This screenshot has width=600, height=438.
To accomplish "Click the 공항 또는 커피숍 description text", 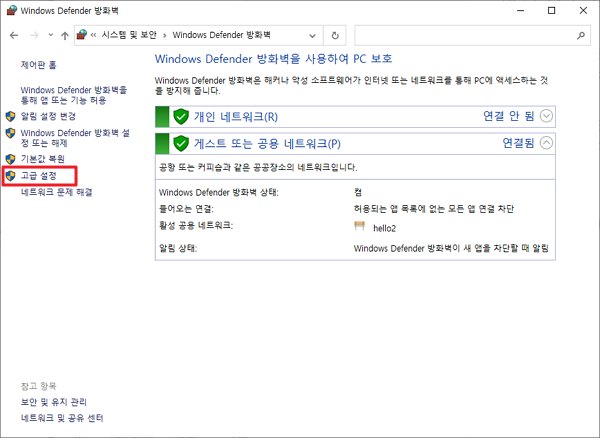I will [258, 168].
